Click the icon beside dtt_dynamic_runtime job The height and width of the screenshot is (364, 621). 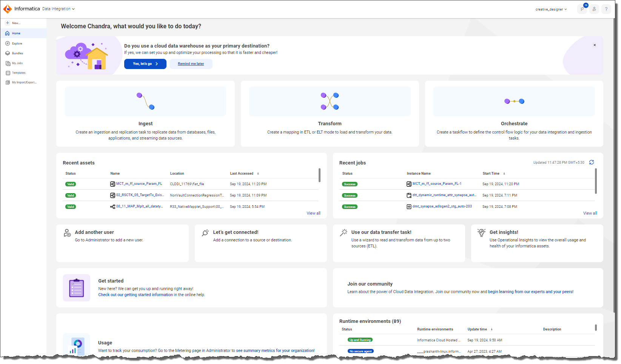coord(409,195)
